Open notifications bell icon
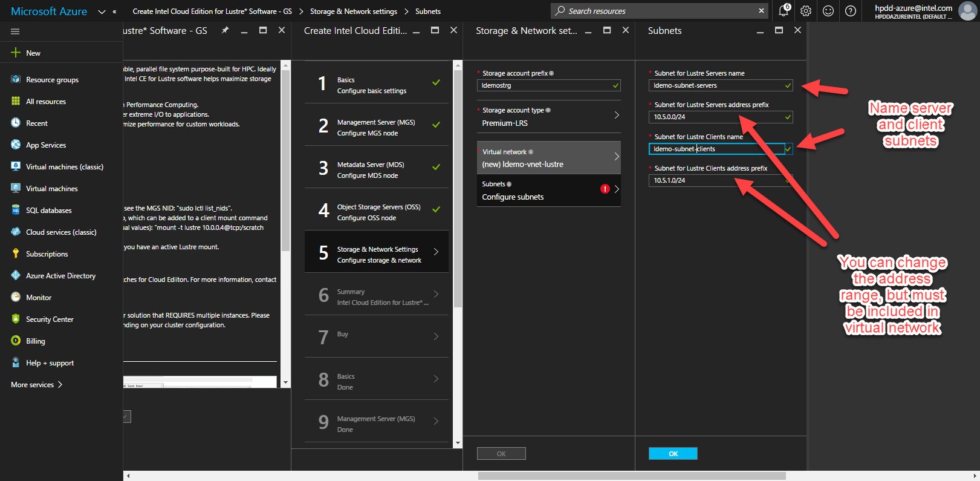The image size is (980, 481). point(784,10)
